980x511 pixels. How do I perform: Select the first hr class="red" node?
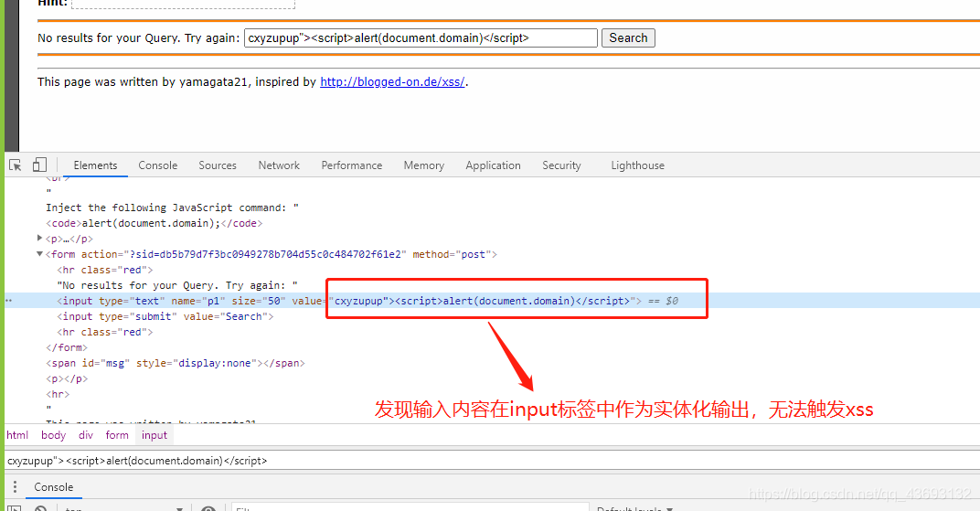point(105,270)
